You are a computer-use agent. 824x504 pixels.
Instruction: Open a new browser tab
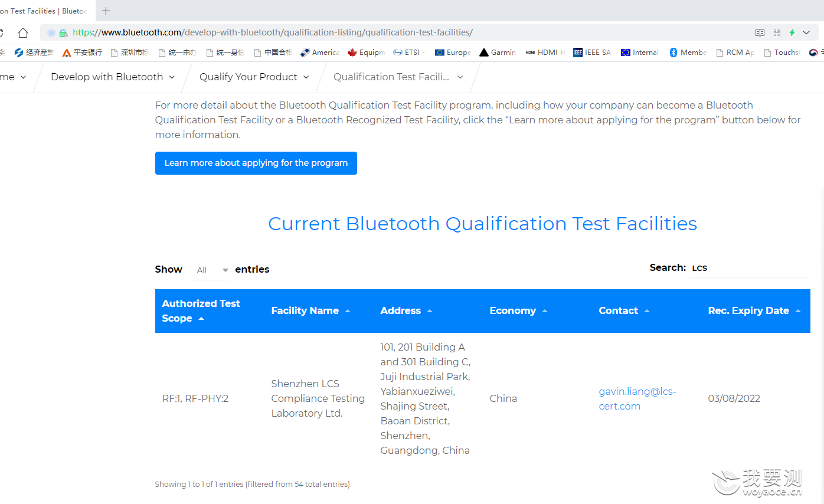point(106,11)
